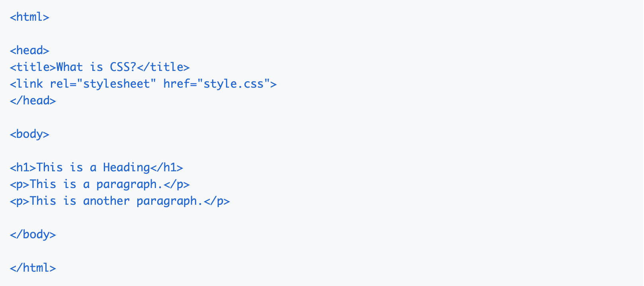Click the word "Heading" in the h1 line
Screen dimensions: 644x286
[x=126, y=168]
